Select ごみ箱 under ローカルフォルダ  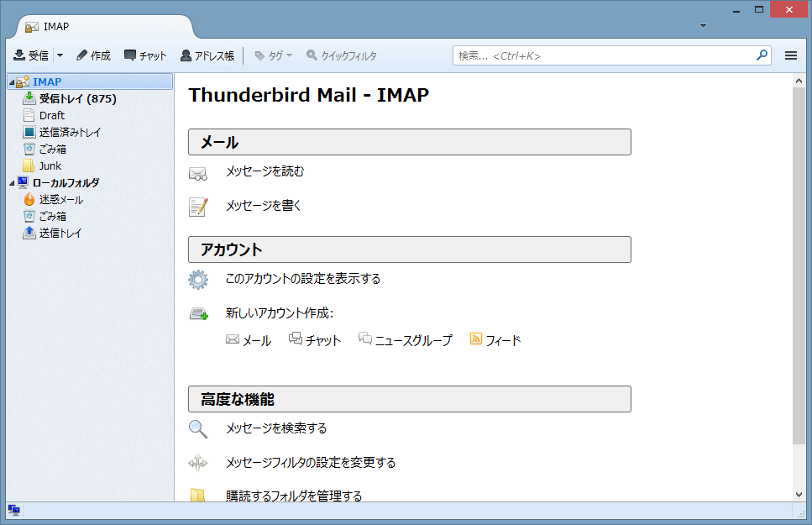53,216
